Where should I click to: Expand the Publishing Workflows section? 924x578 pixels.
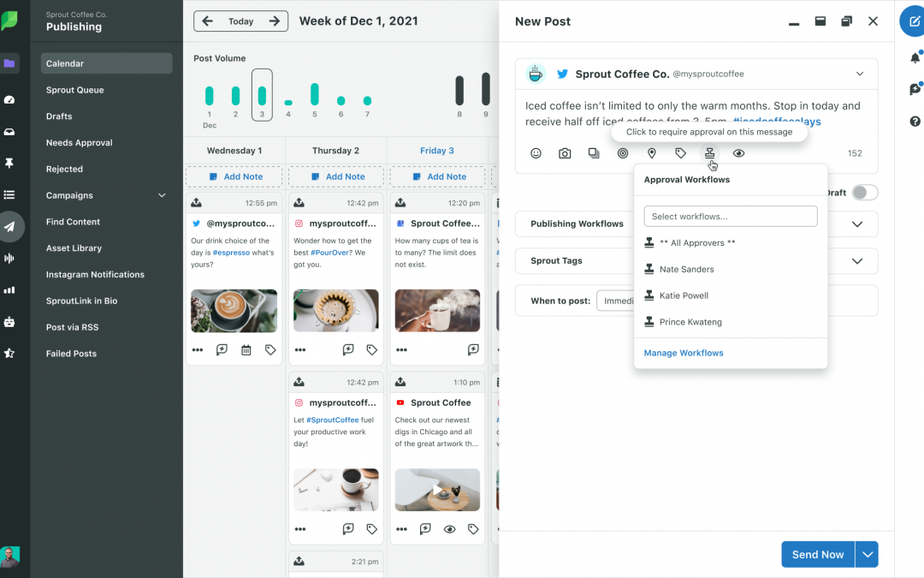coord(857,224)
